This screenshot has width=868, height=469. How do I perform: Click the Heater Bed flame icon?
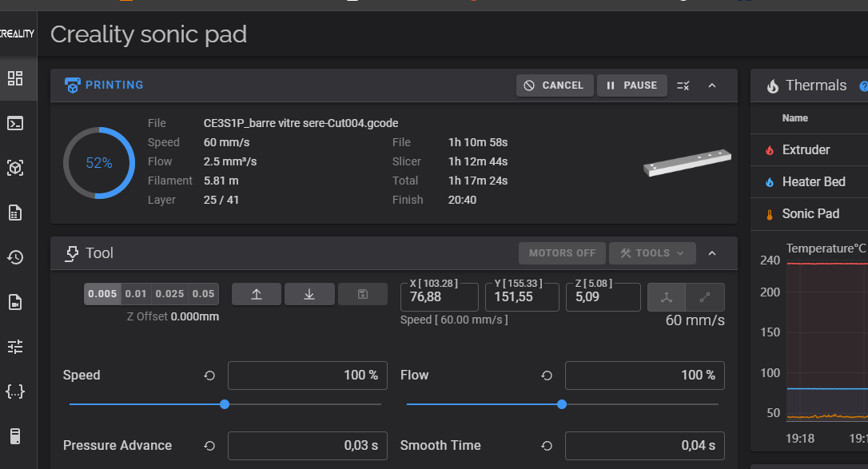[x=770, y=182]
